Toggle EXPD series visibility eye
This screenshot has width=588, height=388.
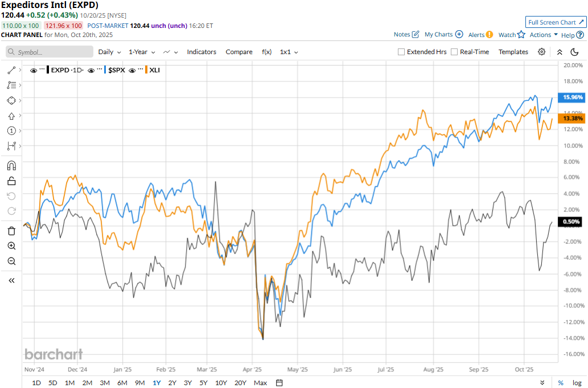click(34, 70)
